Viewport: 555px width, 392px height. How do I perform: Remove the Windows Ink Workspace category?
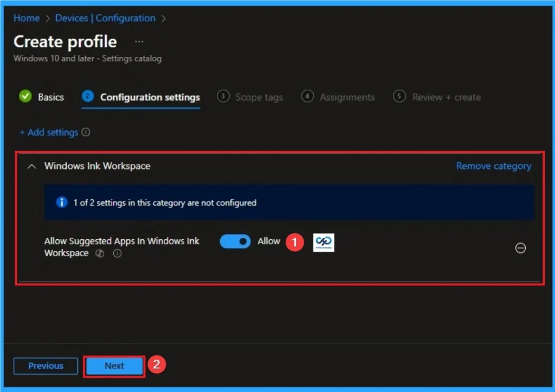493,166
